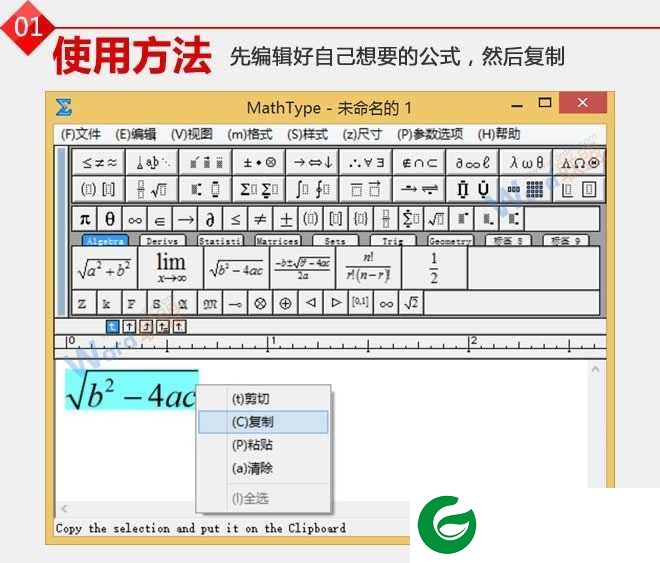Insert the square root of 2 symbol
This screenshot has width=660, height=563.
(x=411, y=303)
